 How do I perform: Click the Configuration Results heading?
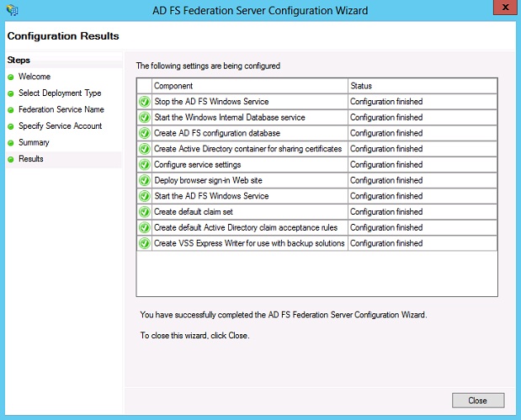point(63,36)
